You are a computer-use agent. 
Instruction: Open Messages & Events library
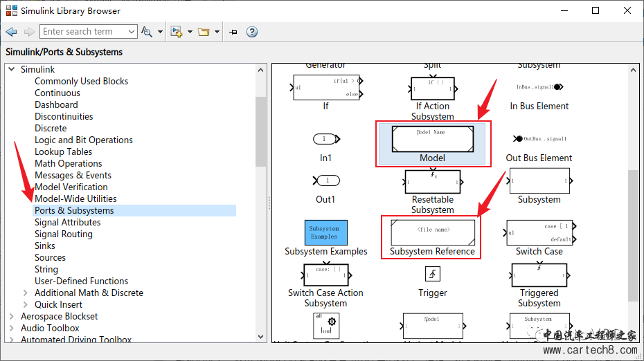tap(73, 176)
